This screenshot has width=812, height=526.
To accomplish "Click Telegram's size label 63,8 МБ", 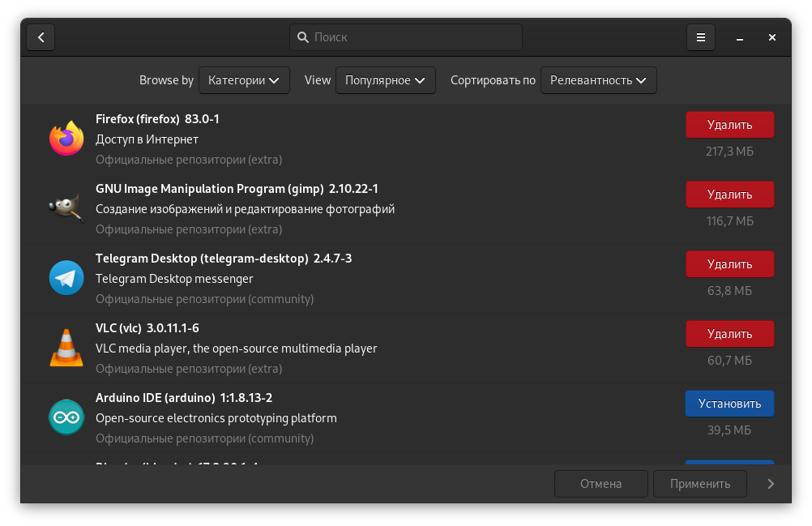I will (x=729, y=290).
